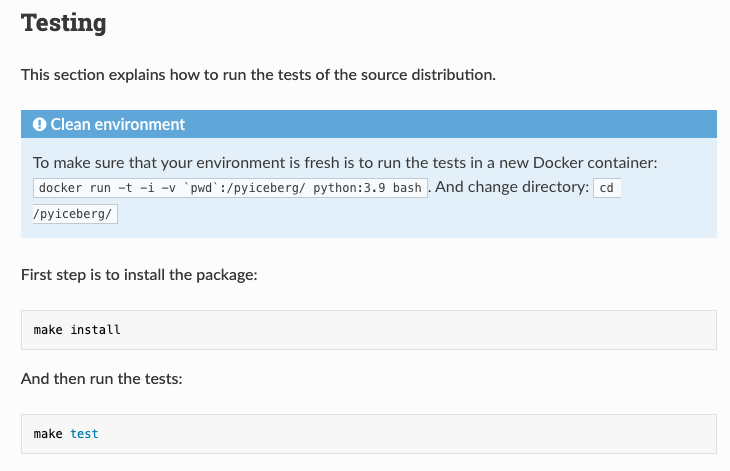Viewport: 730px width, 471px height.
Task: Click the First step is to install paragraph
Action: [140, 274]
